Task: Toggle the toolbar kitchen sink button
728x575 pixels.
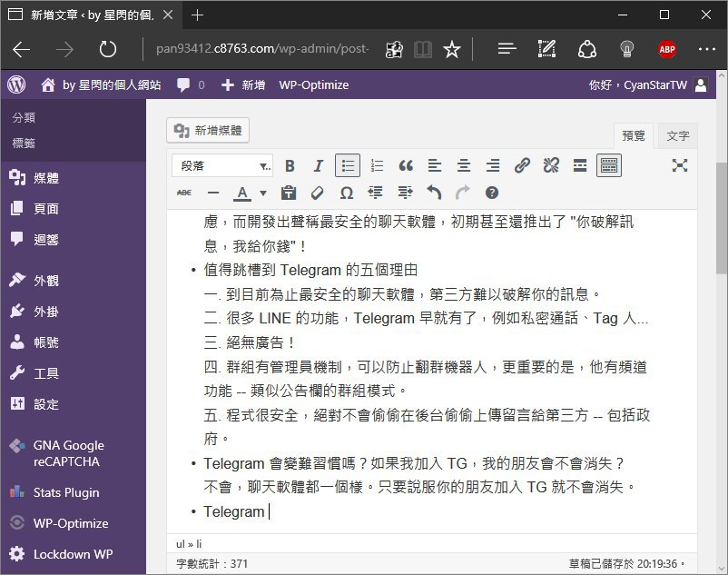Action: point(609,165)
